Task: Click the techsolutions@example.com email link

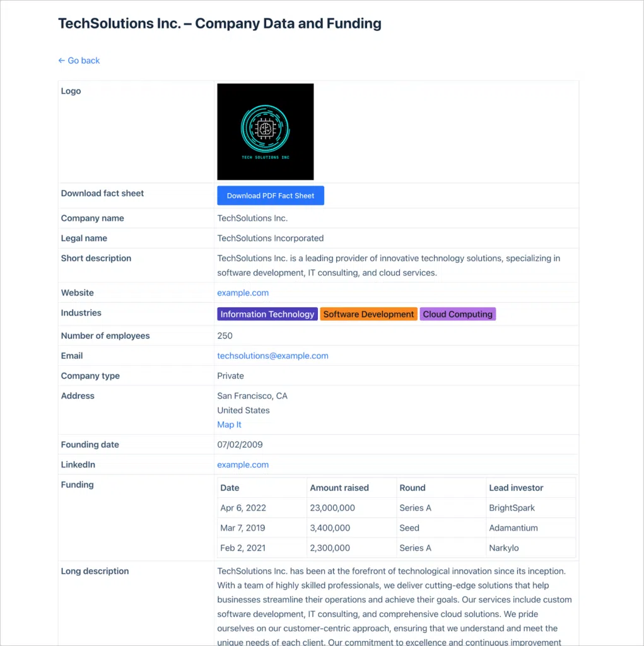Action: pos(272,356)
